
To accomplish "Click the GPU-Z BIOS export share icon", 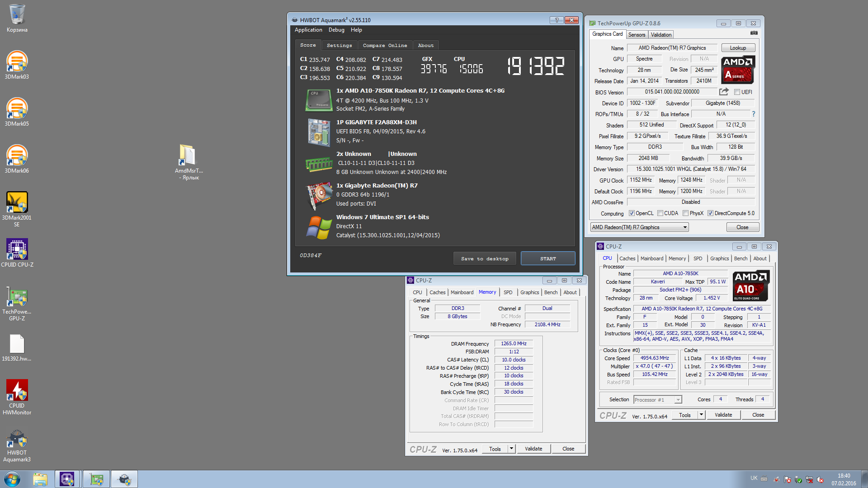I will 724,92.
